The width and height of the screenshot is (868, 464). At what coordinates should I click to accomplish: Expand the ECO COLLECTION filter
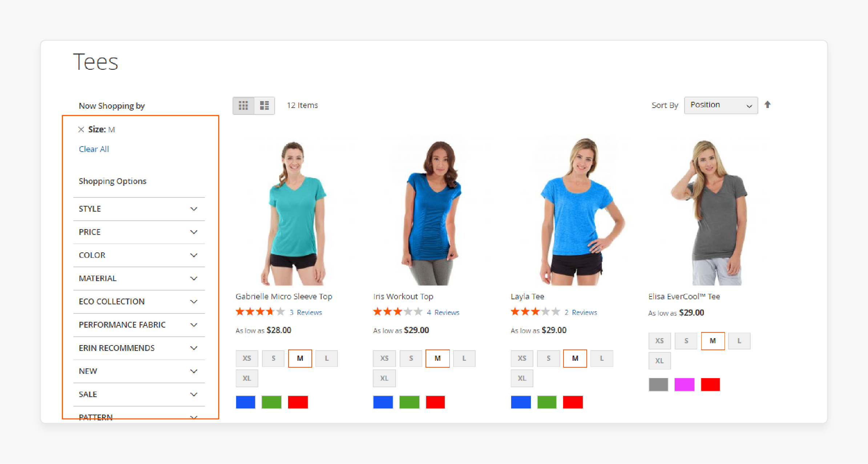click(x=139, y=302)
